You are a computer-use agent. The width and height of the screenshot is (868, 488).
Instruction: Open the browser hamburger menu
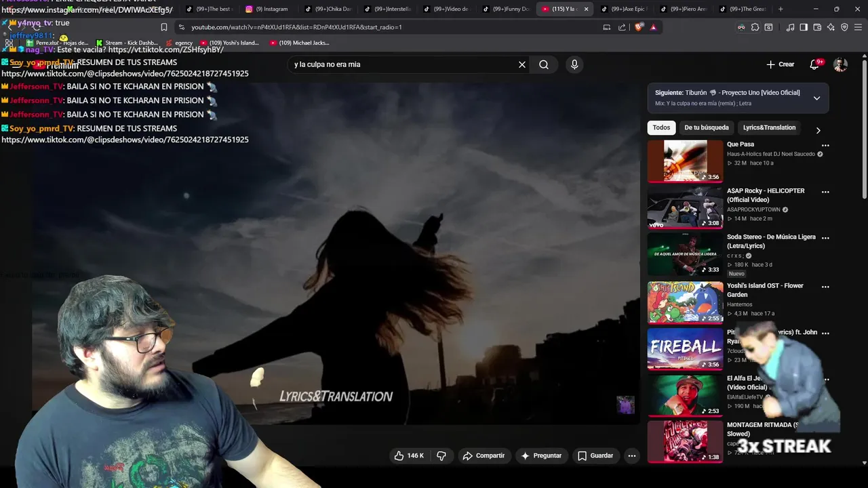coord(859,27)
